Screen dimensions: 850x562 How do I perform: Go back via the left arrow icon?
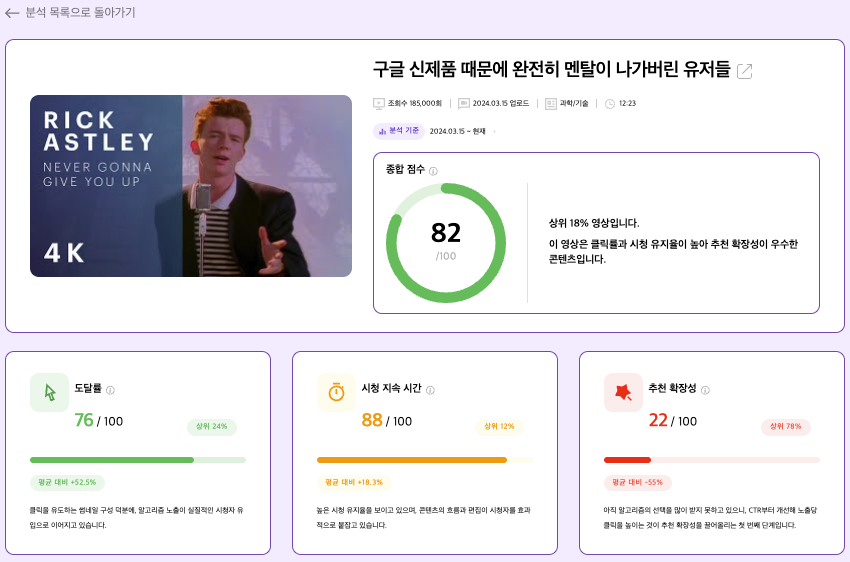tap(12, 13)
